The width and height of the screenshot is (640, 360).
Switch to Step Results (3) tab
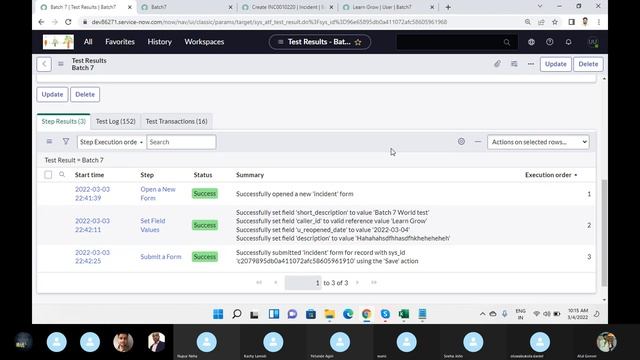click(63, 121)
